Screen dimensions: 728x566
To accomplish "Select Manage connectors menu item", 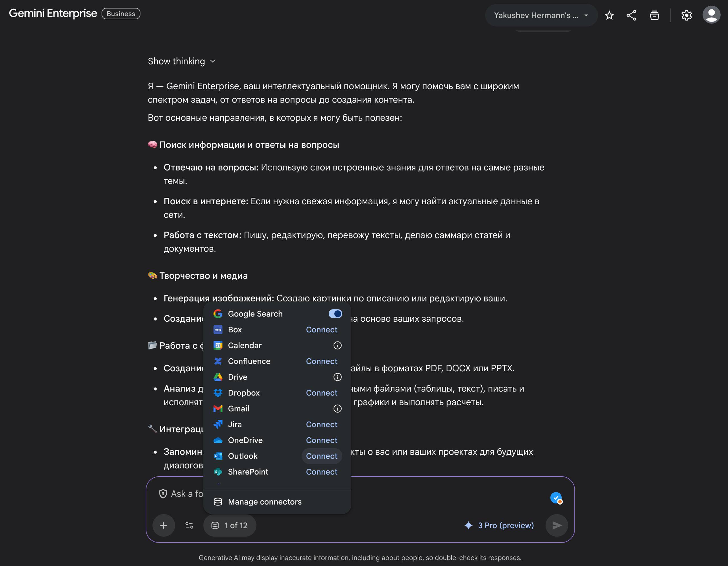I will pos(264,502).
